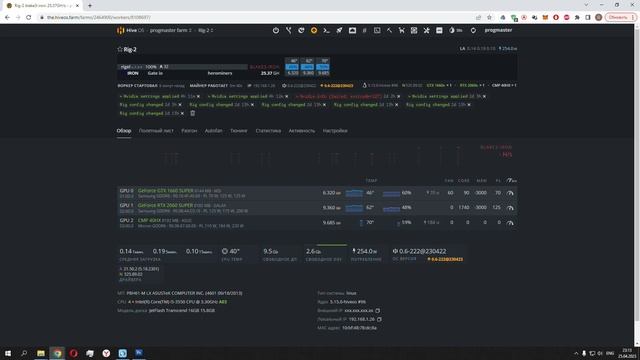Click the pickaxe miner actions icon
The width and height of the screenshot is (640, 360).
(x=389, y=30)
